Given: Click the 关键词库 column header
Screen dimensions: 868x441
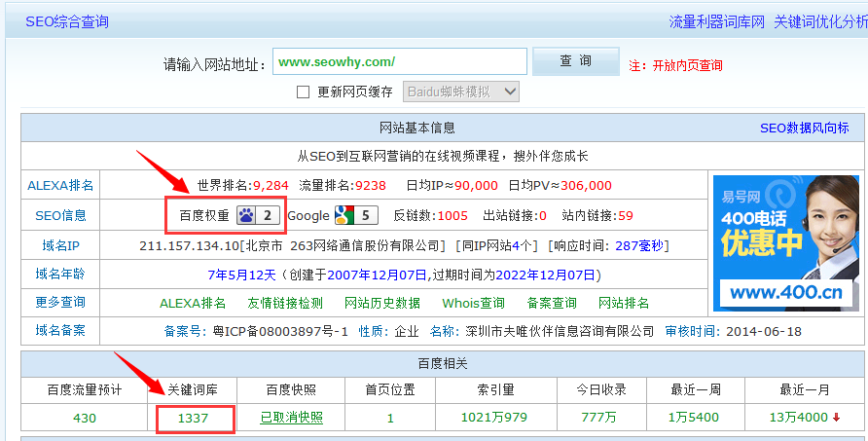Looking at the screenshot, I should [192, 390].
